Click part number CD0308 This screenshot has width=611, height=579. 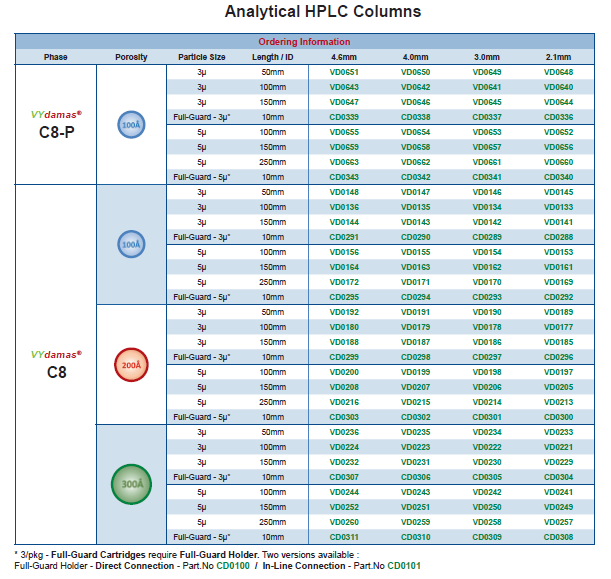pos(558,537)
